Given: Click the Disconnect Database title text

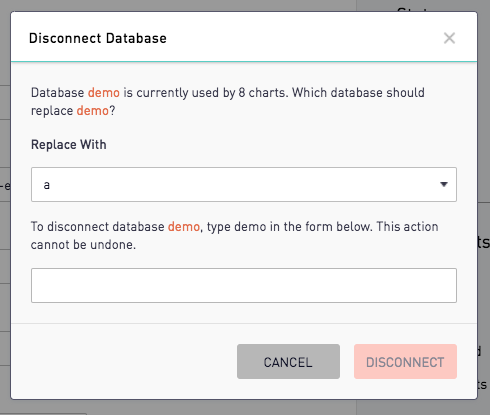Looking at the screenshot, I should pyautogui.click(x=98, y=38).
